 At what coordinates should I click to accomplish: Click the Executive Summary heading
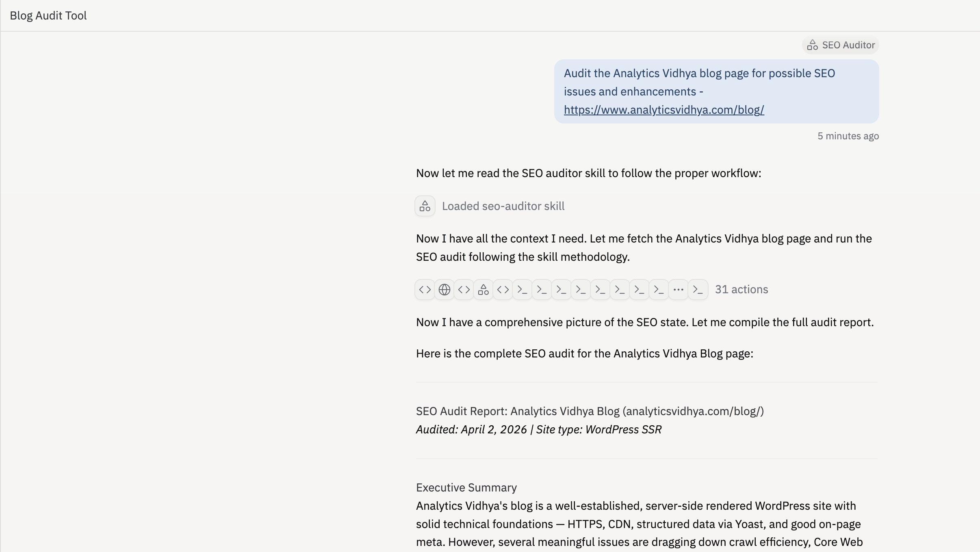click(x=466, y=487)
